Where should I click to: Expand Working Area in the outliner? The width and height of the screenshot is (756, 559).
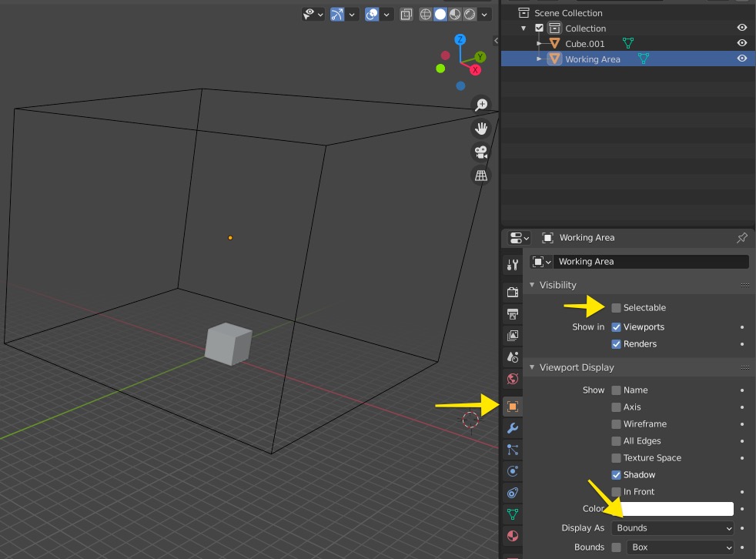pos(539,59)
